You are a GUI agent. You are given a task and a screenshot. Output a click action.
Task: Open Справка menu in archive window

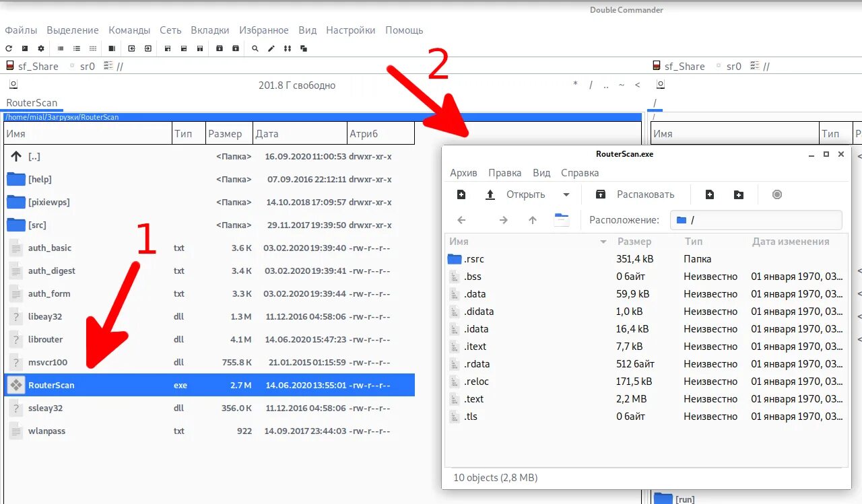point(580,173)
